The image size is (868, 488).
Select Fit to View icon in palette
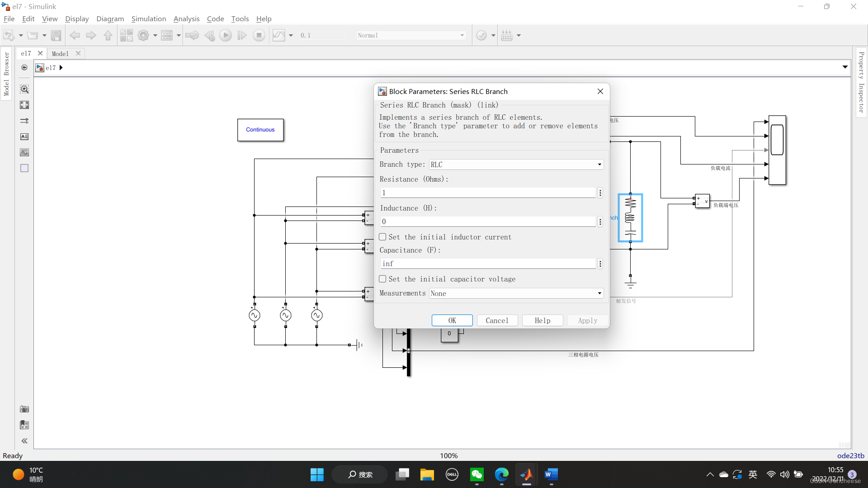[24, 105]
